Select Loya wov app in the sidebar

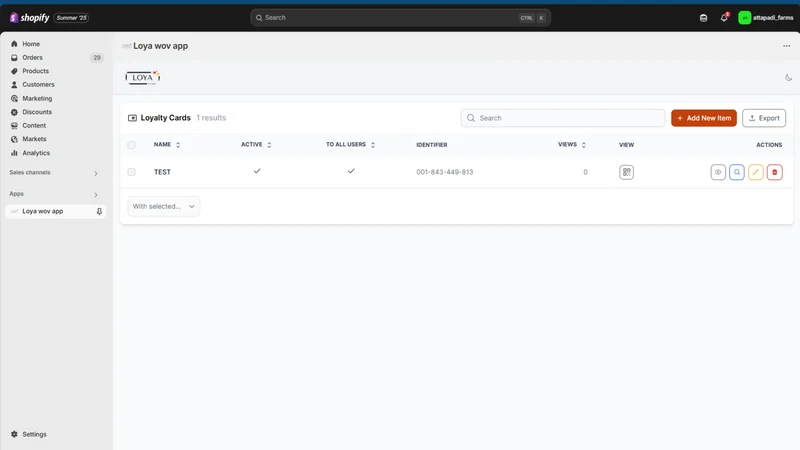(43, 211)
